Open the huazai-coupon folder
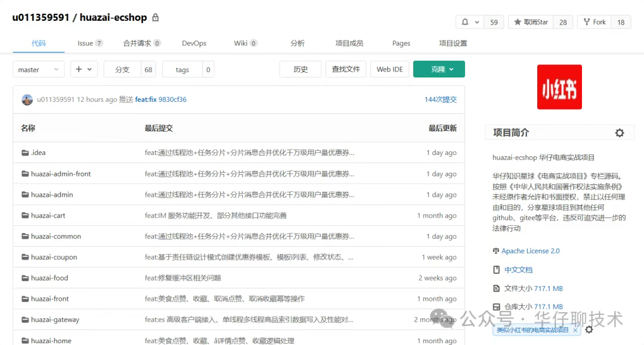 [x=54, y=257]
